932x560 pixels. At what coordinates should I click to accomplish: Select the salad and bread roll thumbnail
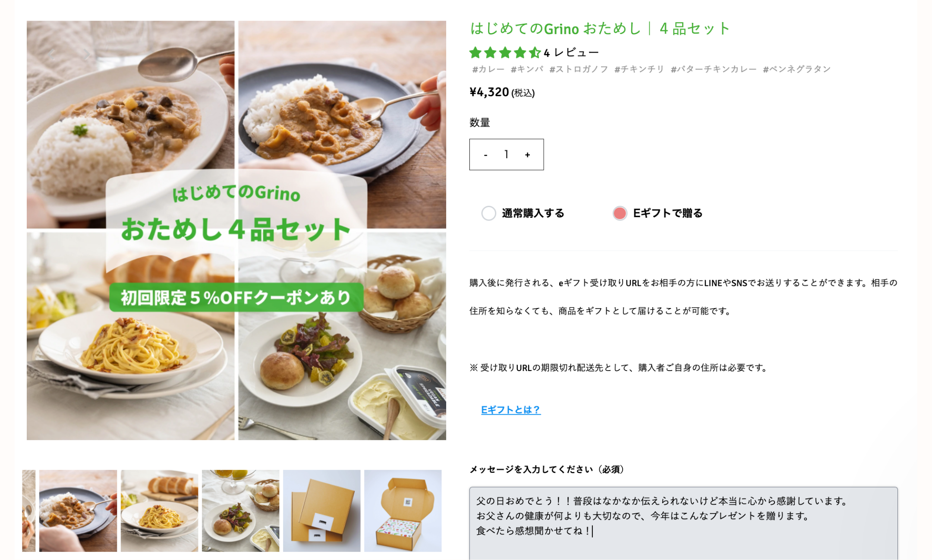pyautogui.click(x=240, y=511)
